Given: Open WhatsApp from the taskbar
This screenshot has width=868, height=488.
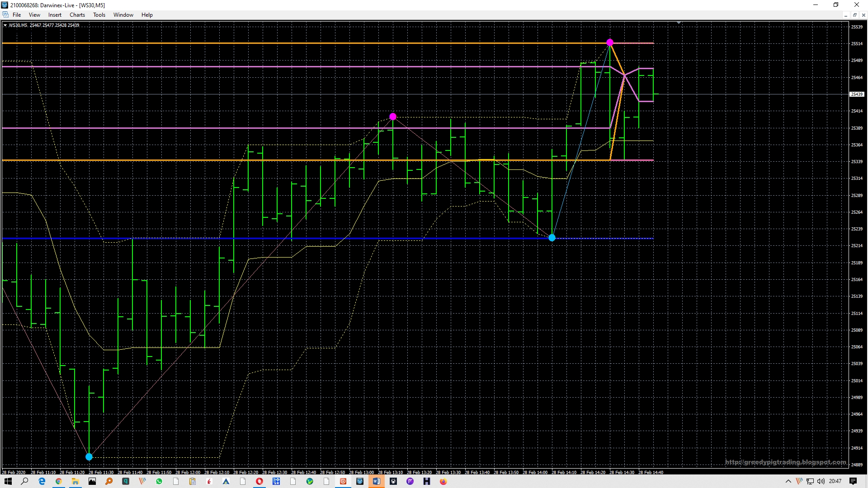Looking at the screenshot, I should tap(159, 481).
